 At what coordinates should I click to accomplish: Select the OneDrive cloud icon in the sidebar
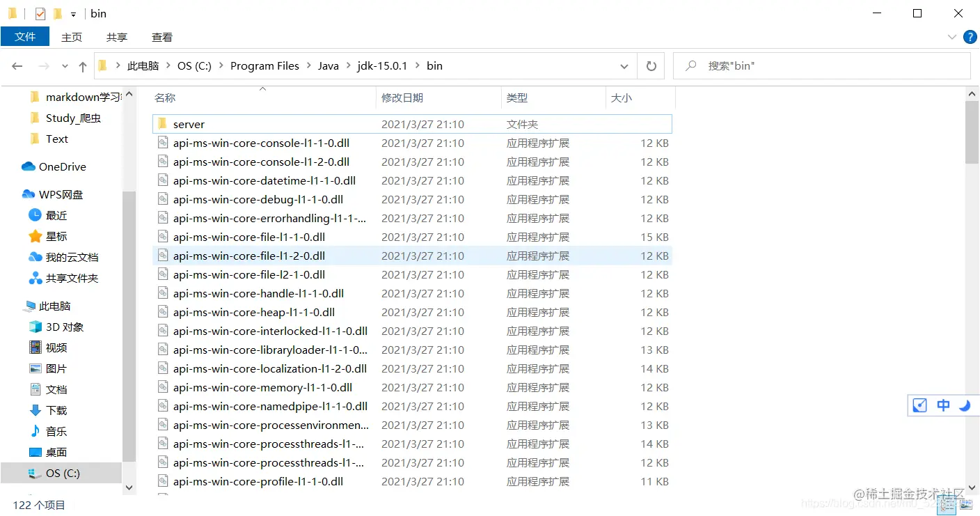[29, 166]
